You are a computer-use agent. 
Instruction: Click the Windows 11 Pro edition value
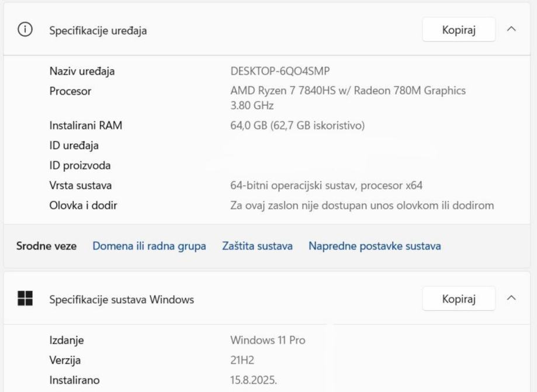(268, 340)
